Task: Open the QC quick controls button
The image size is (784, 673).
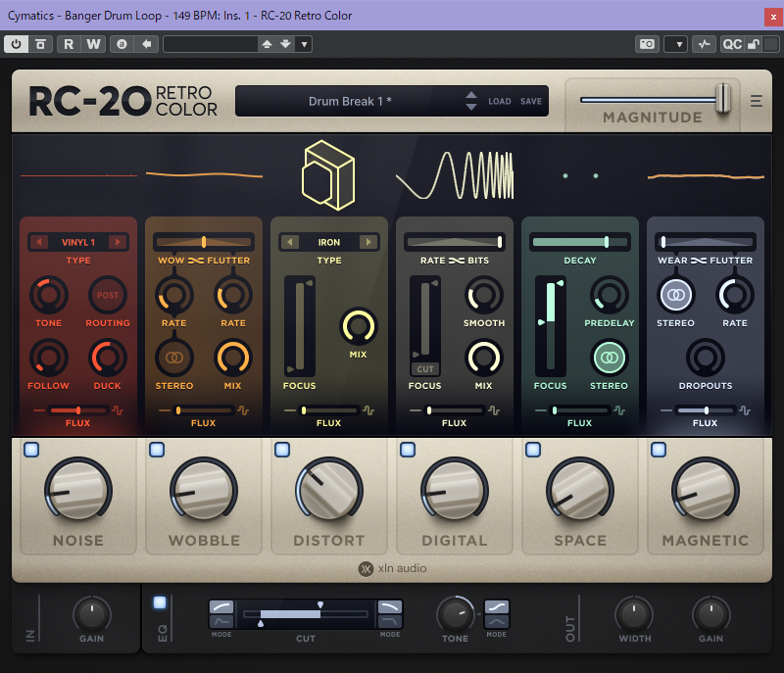Action: (732, 44)
